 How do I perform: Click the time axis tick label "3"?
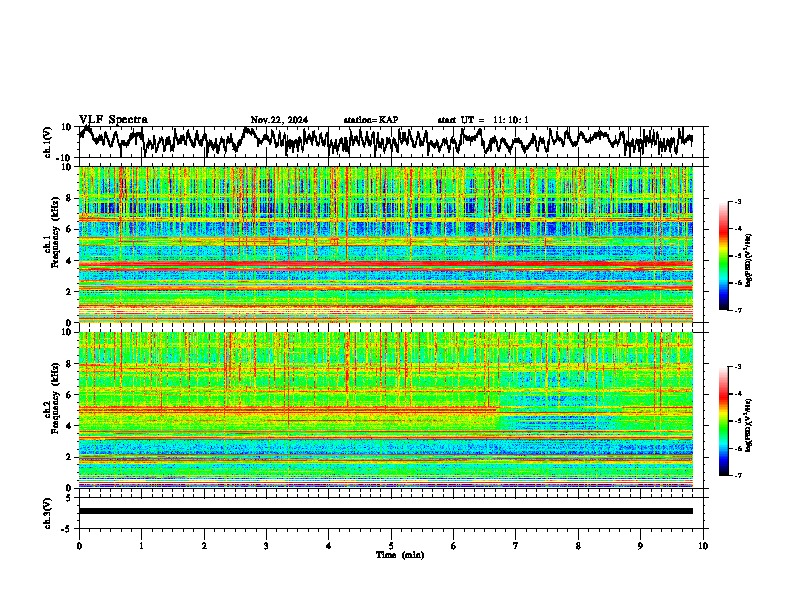[266, 546]
